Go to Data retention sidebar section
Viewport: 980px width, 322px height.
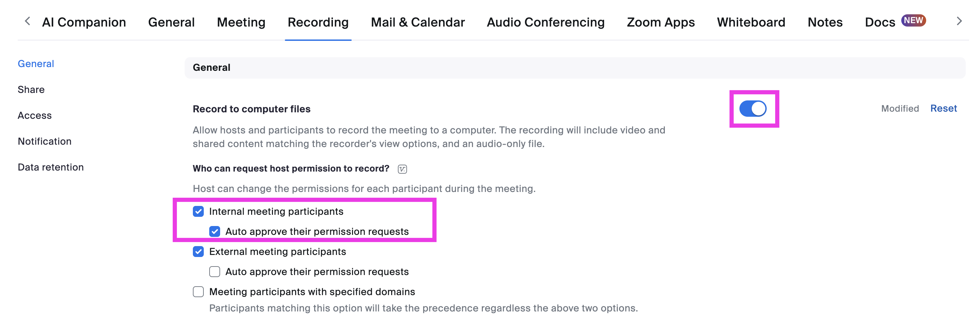tap(50, 167)
